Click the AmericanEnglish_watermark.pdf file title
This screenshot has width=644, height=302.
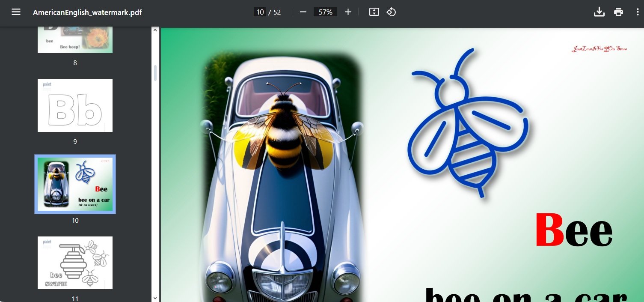[x=87, y=12]
